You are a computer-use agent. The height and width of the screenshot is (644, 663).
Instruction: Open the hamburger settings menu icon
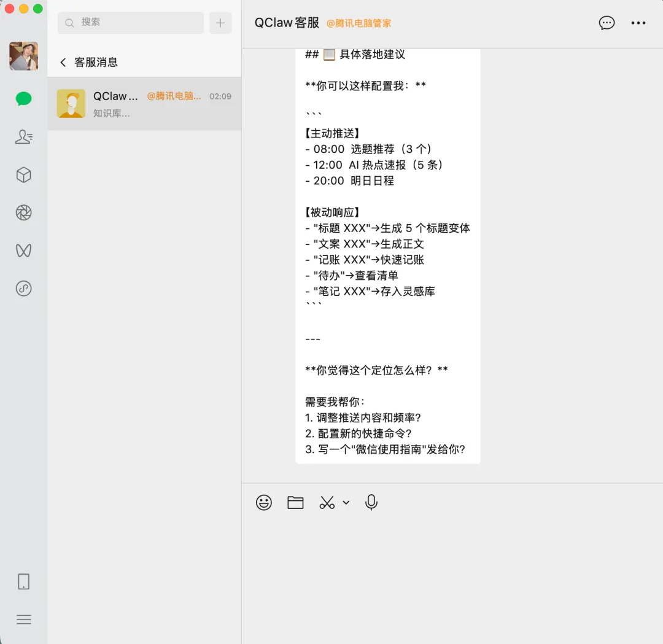[24, 619]
